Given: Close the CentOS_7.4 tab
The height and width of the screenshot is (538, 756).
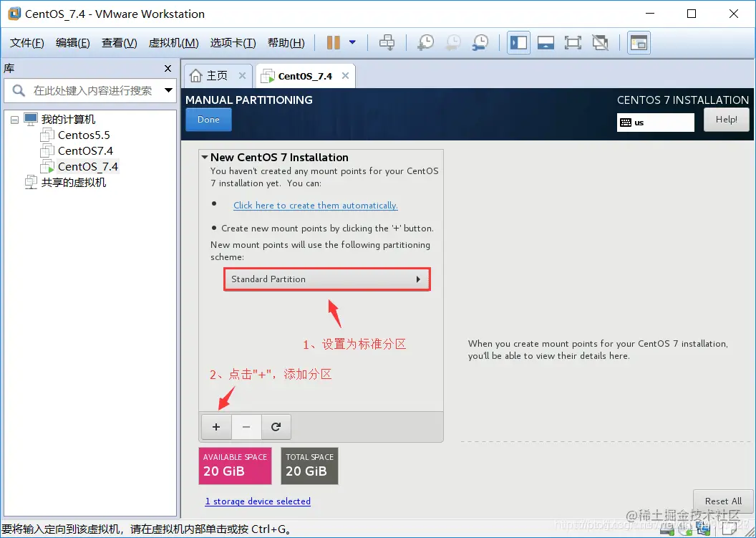Looking at the screenshot, I should (x=345, y=76).
